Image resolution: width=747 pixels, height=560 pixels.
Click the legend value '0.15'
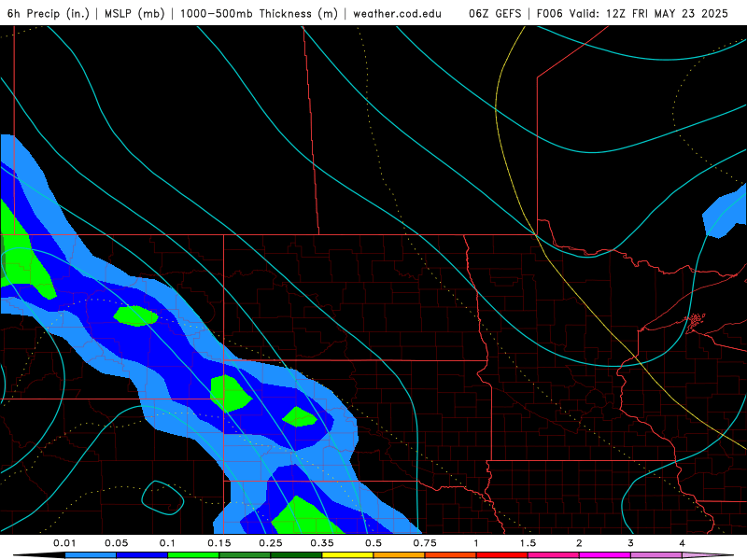219,543
